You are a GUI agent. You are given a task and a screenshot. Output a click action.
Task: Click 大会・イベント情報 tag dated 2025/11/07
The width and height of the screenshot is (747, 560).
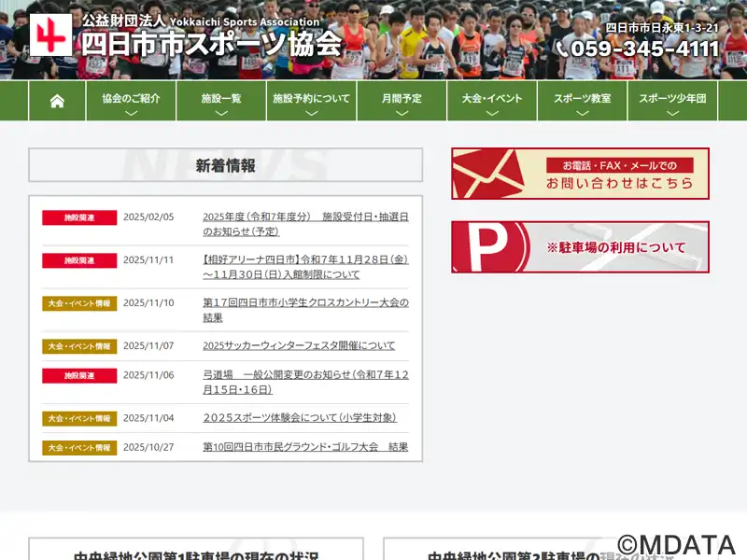(79, 346)
